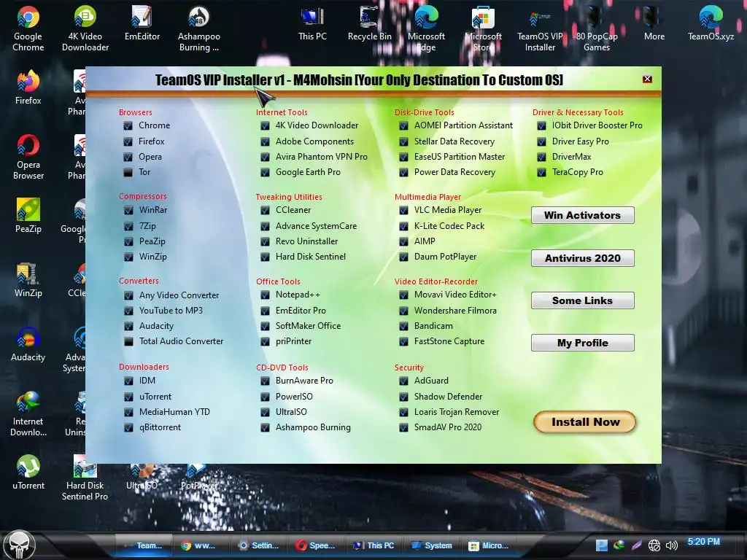The width and height of the screenshot is (747, 560).
Task: Open Microsoft Edge desktop icon
Action: pyautogui.click(x=426, y=28)
